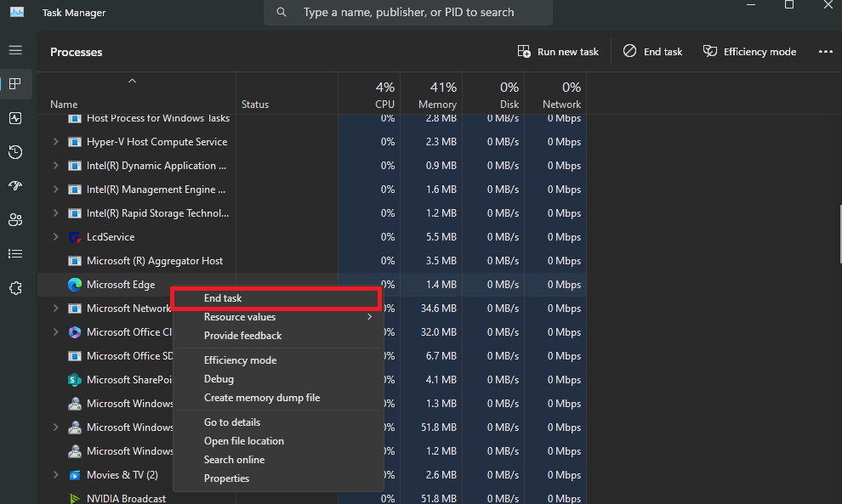Click the Run new task button
The width and height of the screenshot is (842, 504).
coord(558,51)
